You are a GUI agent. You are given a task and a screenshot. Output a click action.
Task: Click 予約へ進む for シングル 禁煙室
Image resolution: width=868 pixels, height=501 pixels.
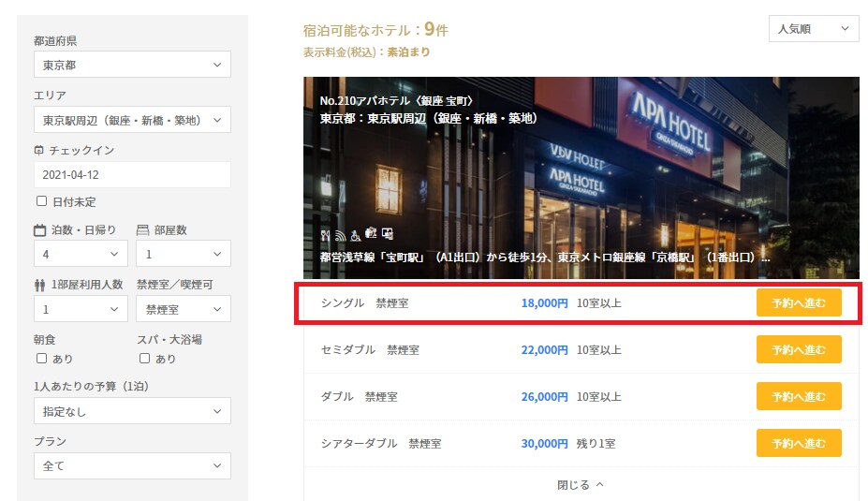tap(799, 302)
